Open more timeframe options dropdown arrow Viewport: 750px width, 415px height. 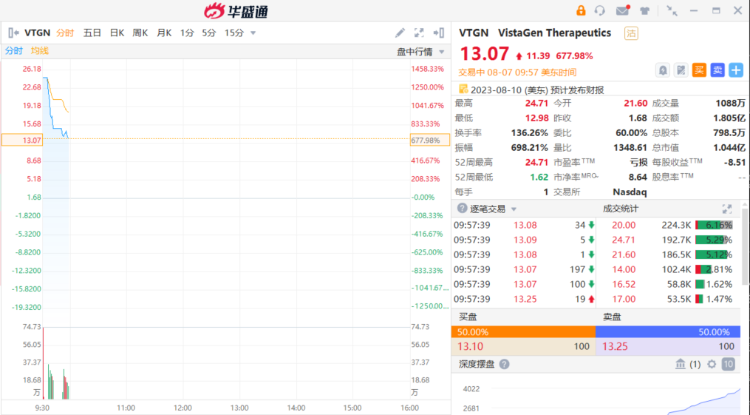click(x=253, y=33)
